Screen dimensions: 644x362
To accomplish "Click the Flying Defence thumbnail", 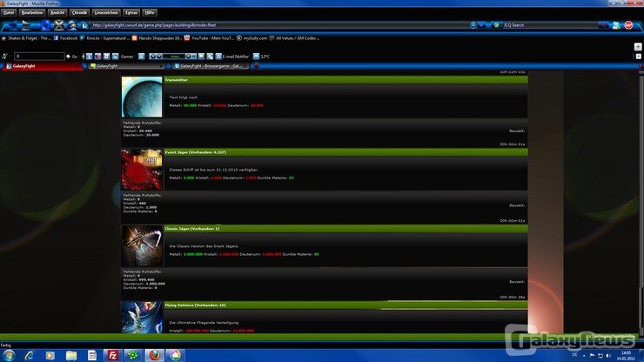I will [142, 318].
